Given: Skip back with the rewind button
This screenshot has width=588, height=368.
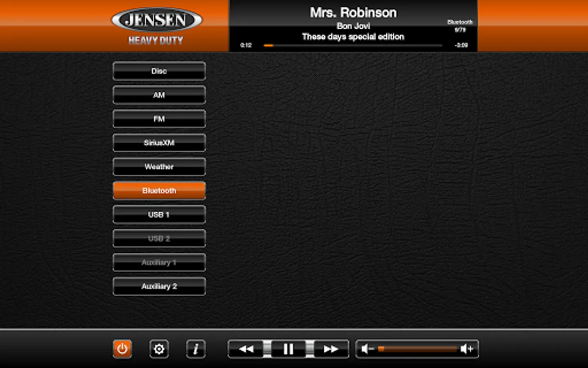Looking at the screenshot, I should [246, 349].
